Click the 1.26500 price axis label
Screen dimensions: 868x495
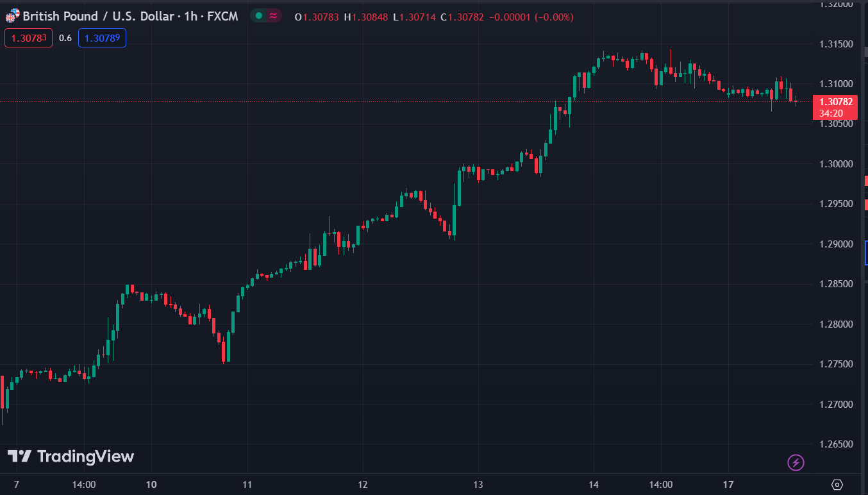[x=836, y=444]
